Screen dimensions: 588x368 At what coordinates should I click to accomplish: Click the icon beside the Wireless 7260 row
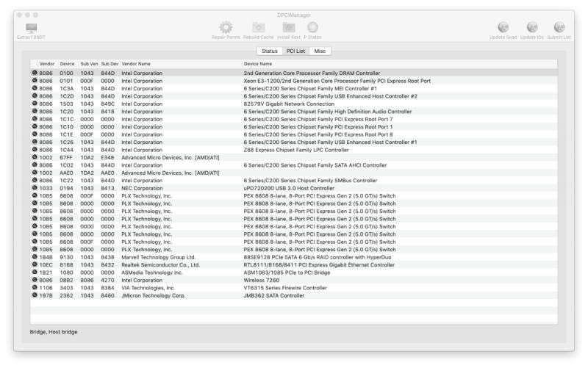pyautogui.click(x=35, y=280)
